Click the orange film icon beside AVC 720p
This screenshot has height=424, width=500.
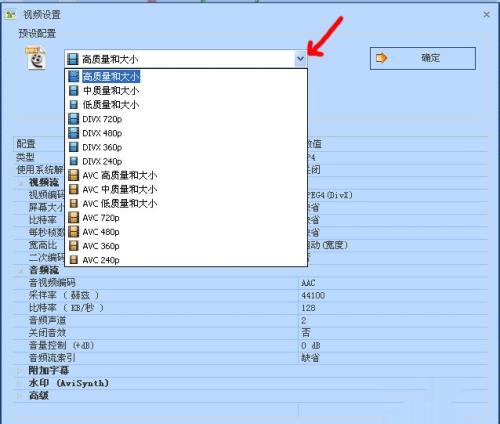(73, 218)
